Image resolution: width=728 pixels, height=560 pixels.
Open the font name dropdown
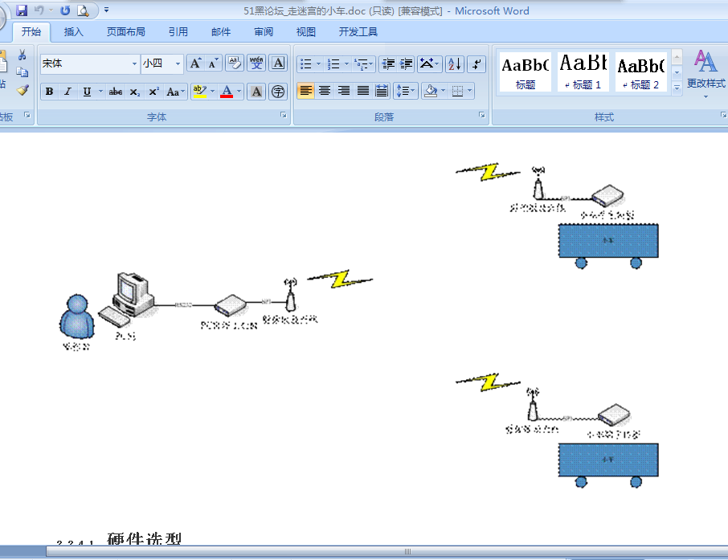pyautogui.click(x=134, y=63)
